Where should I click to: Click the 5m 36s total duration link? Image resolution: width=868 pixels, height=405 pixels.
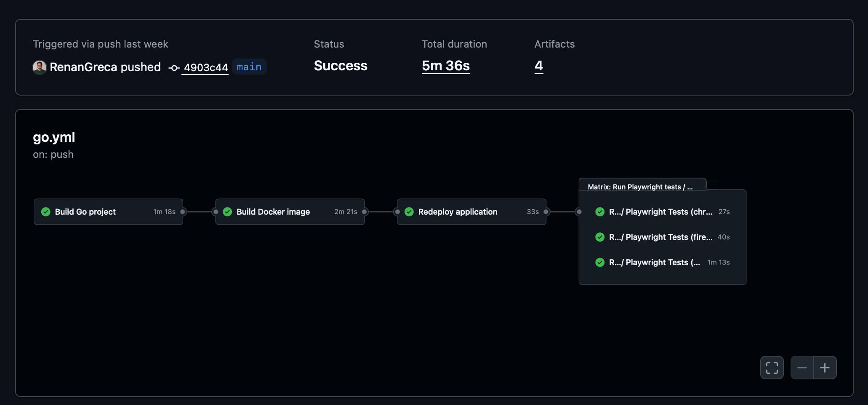445,66
